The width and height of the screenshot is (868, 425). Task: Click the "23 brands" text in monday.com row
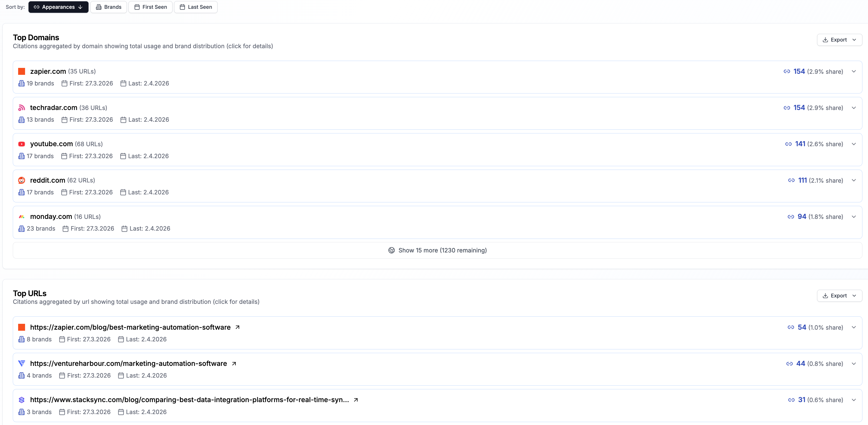click(x=41, y=229)
